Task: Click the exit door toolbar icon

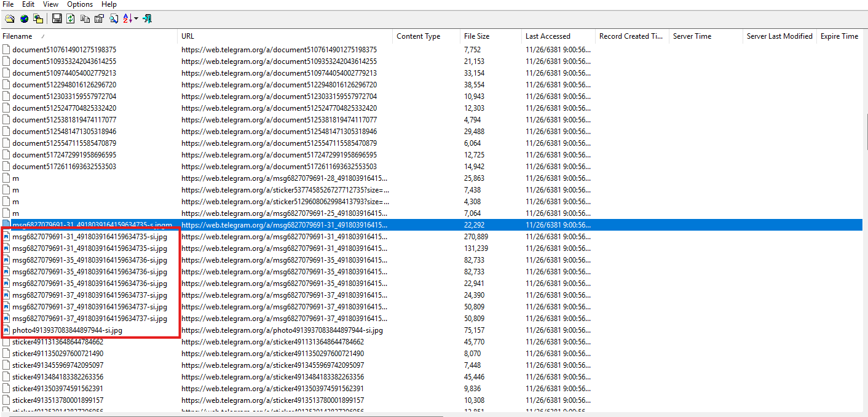Action: point(147,19)
